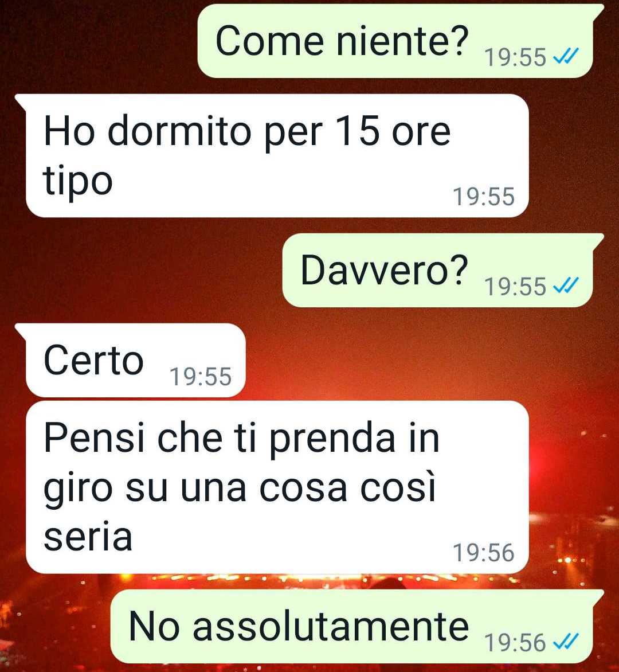Tap the empty wallpaper area left of 'Davvero?'
This screenshot has width=619, height=672.
coord(142,271)
